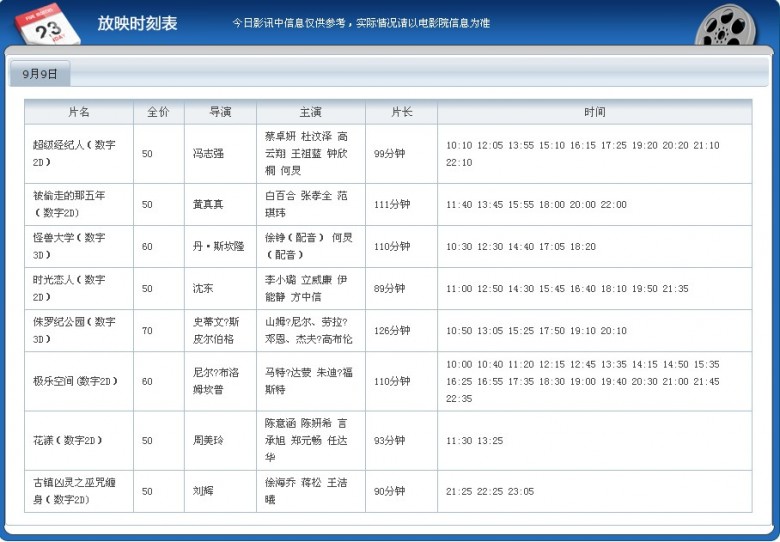Select the 23:05 showtime
This screenshot has width=780, height=542.
tap(521, 491)
